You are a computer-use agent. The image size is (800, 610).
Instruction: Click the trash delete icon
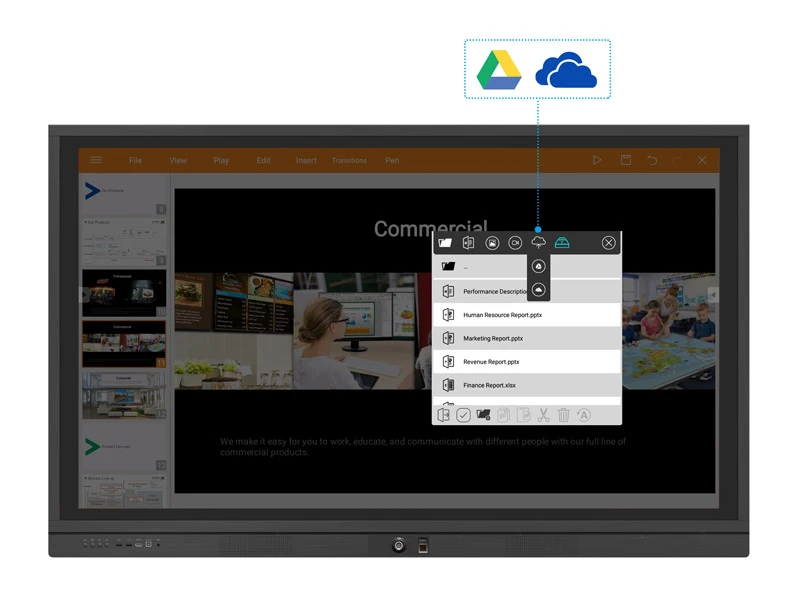(x=564, y=415)
